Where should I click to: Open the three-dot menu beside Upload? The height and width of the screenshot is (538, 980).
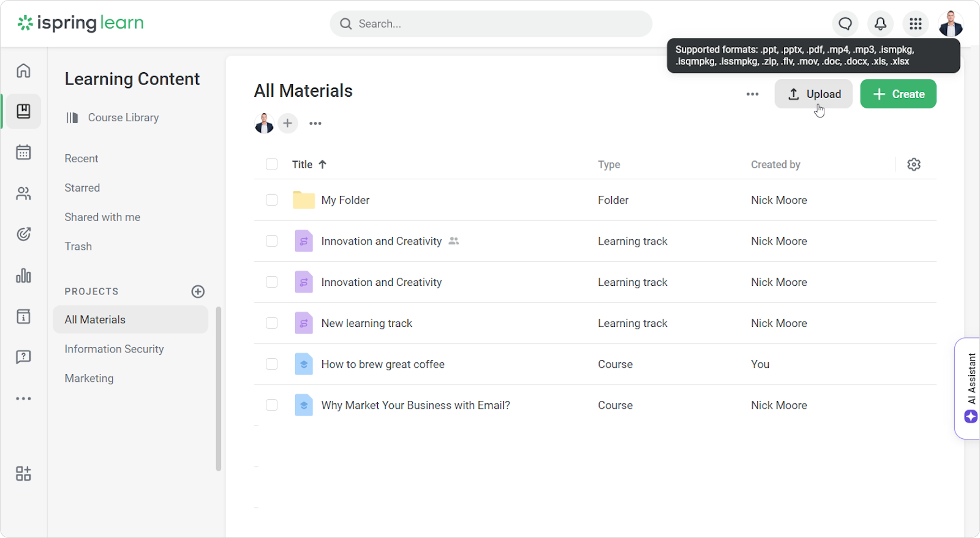[753, 94]
